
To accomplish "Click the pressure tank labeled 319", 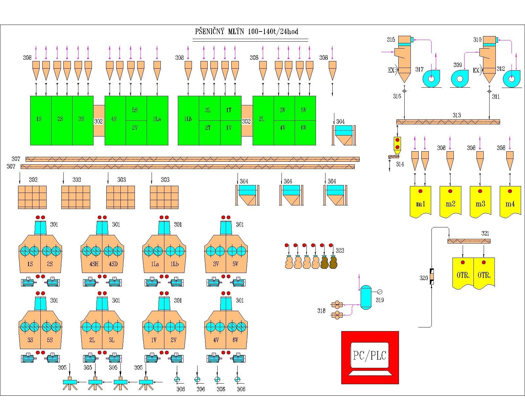I will (x=365, y=297).
